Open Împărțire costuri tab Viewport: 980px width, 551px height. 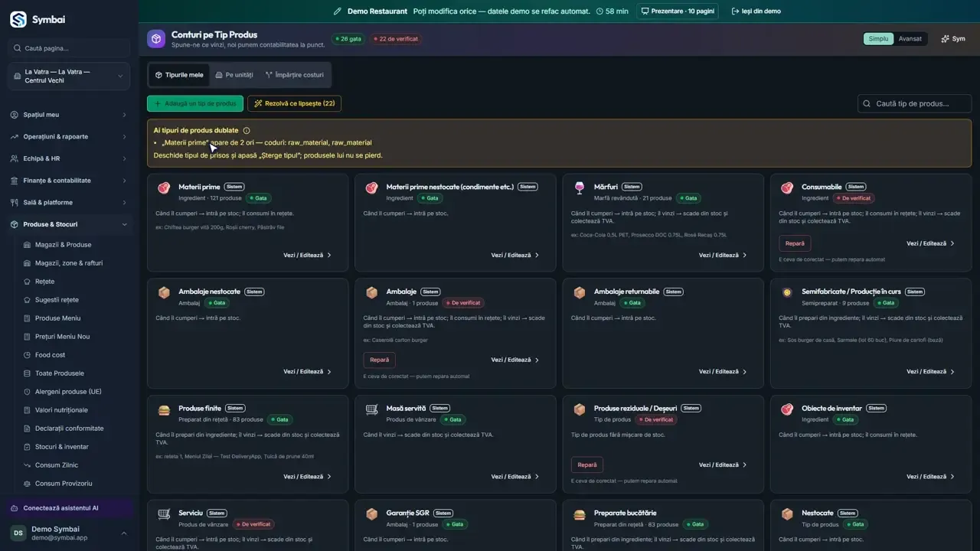(x=295, y=75)
